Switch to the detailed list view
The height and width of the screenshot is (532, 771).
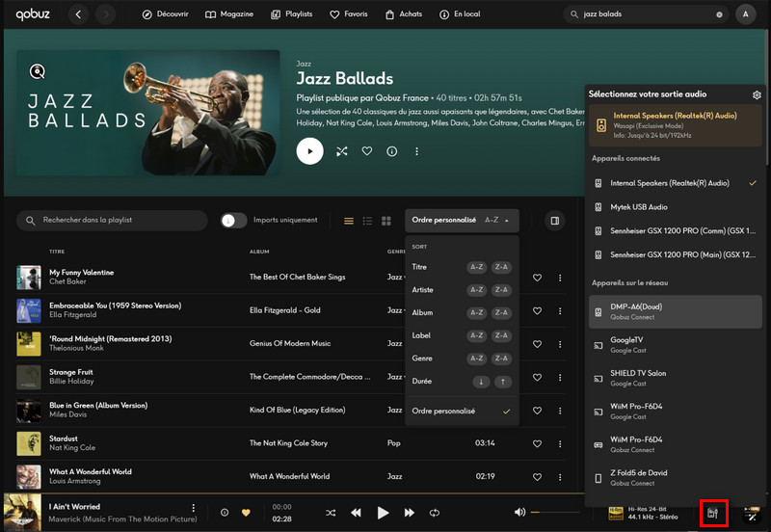click(x=367, y=221)
